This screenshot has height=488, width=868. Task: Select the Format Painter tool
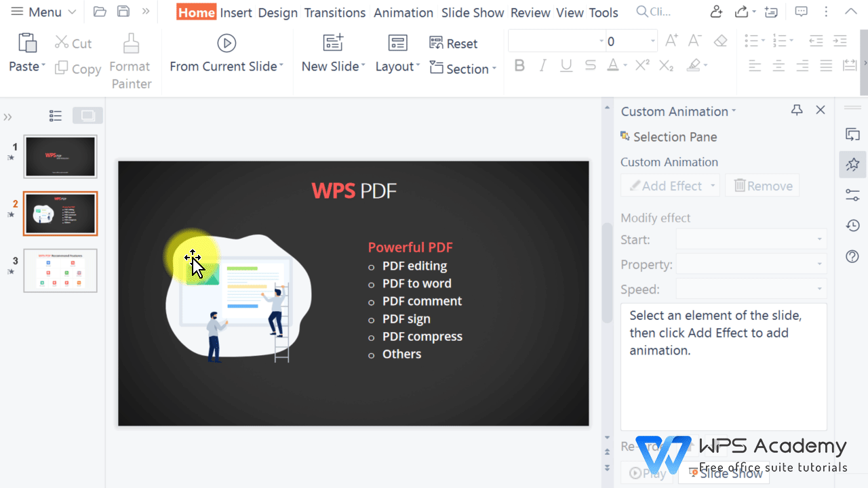131,62
